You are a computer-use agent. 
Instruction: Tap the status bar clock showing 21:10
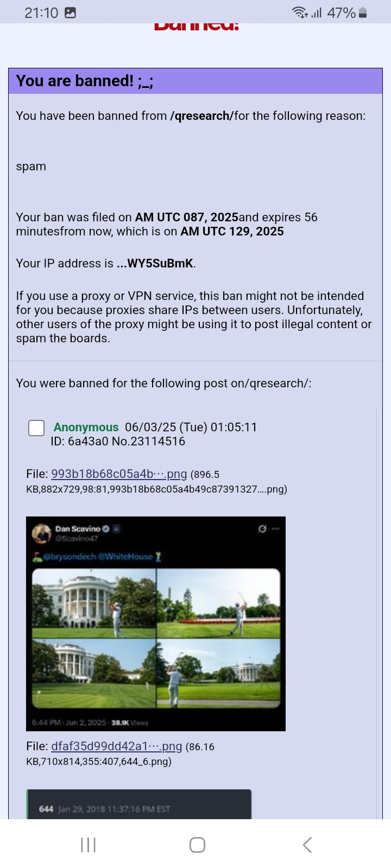tap(41, 13)
